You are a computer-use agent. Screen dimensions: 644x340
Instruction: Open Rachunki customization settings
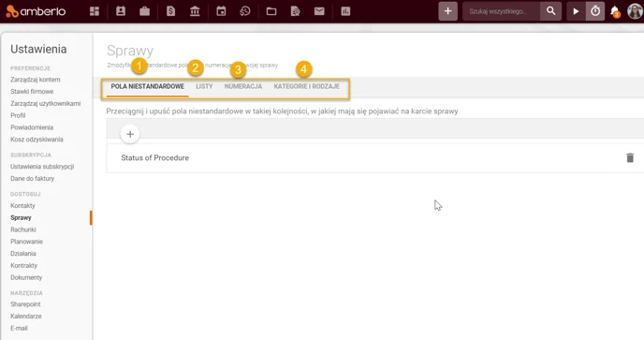coord(23,229)
